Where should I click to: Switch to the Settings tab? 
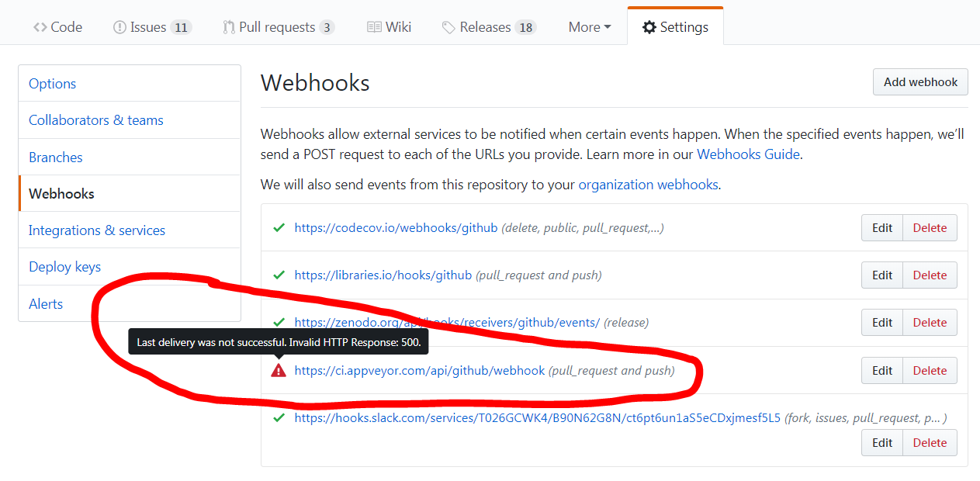point(682,26)
